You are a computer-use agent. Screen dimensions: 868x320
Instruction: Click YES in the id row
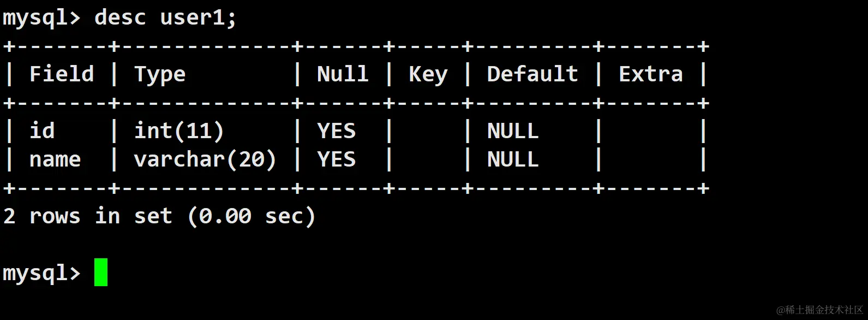(x=336, y=131)
